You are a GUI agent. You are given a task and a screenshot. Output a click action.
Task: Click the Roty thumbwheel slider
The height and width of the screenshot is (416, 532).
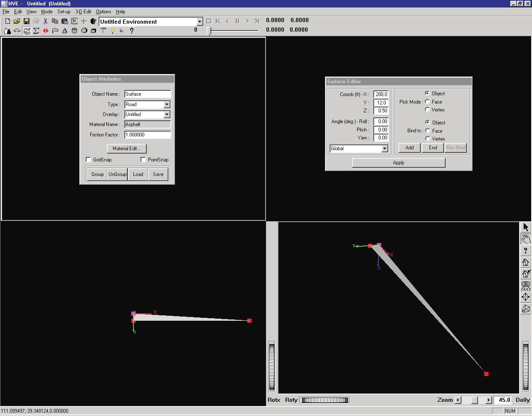pyautogui.click(x=325, y=400)
